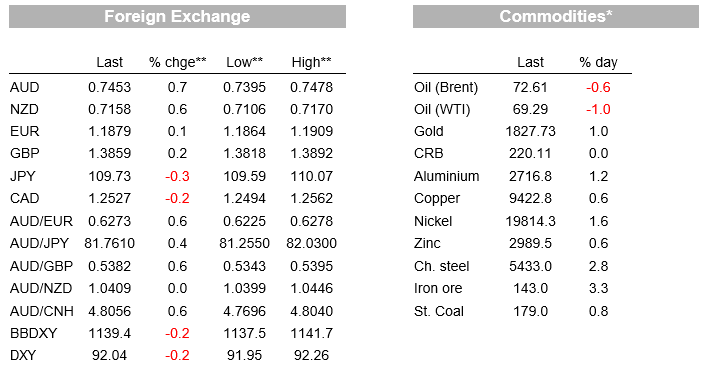
Task: Click the Nickel price 19814.3
Action: click(x=531, y=221)
